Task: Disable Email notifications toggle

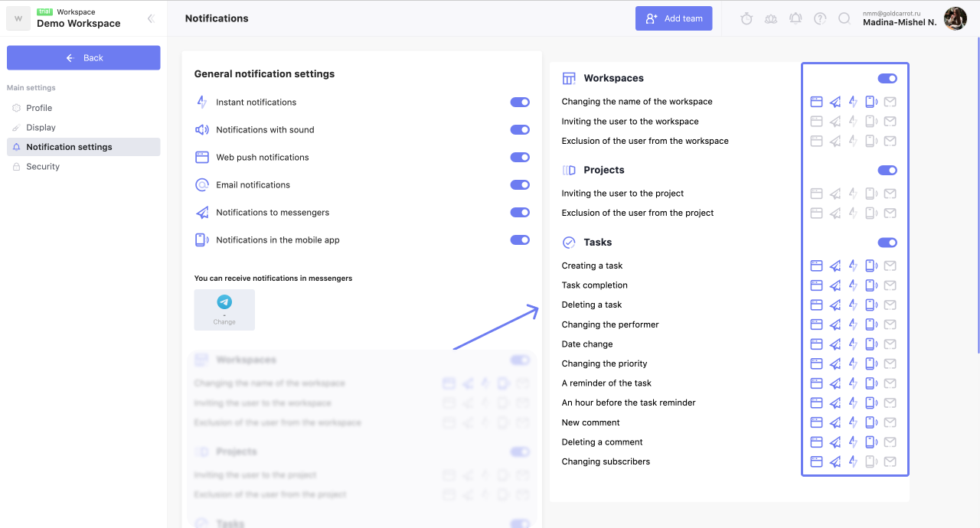Action: (520, 185)
